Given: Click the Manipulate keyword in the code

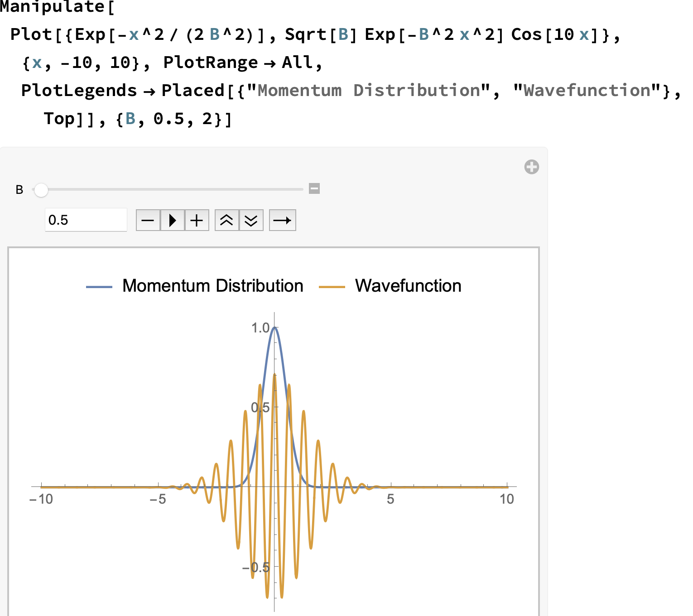Looking at the screenshot, I should (x=52, y=7).
